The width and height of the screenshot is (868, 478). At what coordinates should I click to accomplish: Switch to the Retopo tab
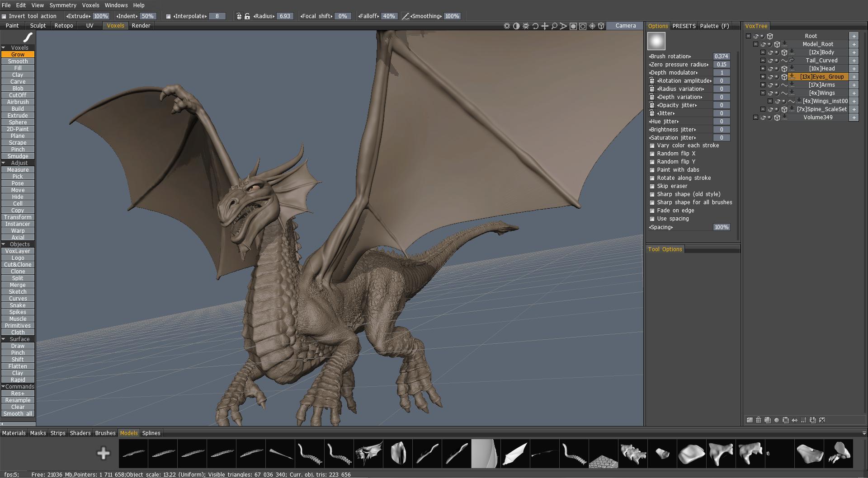coord(64,26)
